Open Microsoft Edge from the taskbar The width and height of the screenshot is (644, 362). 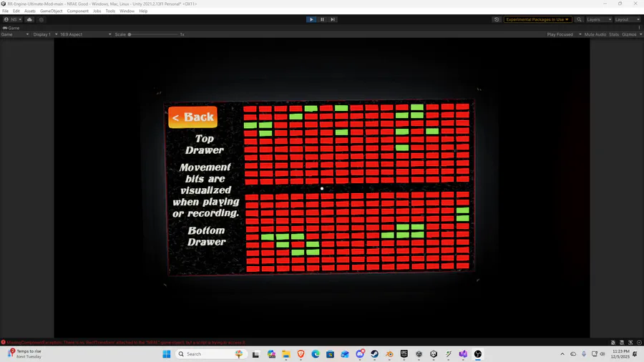316,354
